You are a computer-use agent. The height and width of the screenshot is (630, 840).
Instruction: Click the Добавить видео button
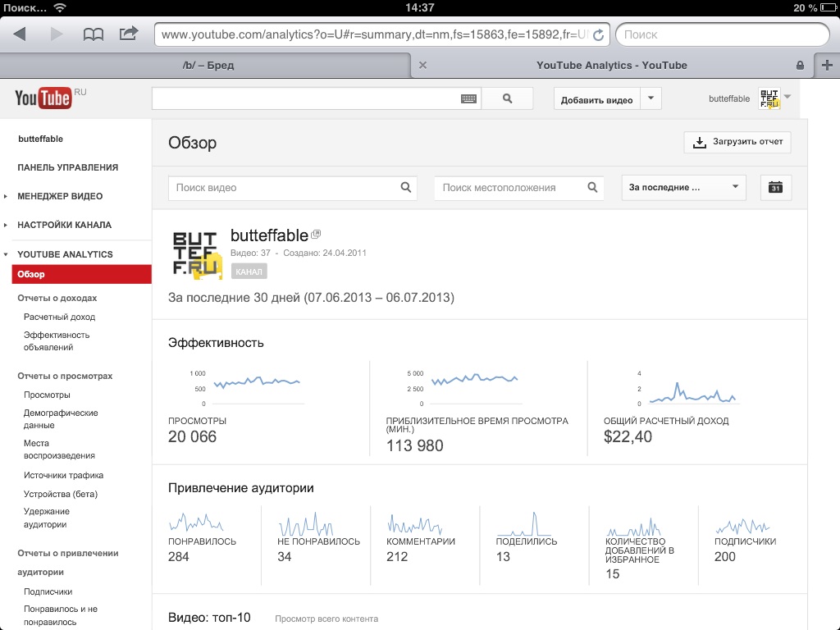pyautogui.click(x=597, y=98)
